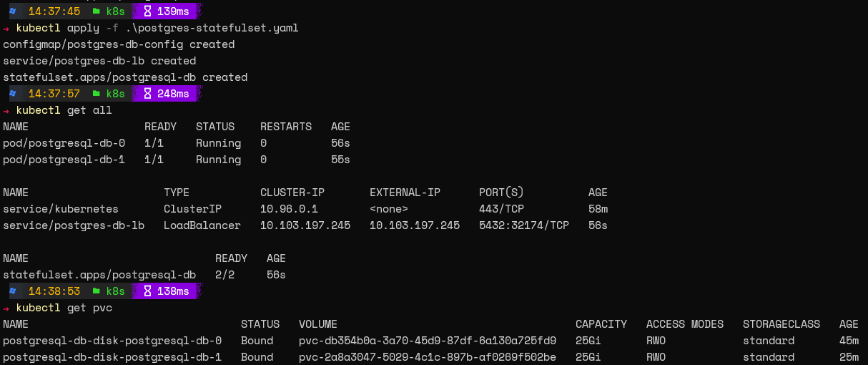Screen dimensions: 868x365
Task: Click the 5432:32174/TCP port entry
Action: tap(524, 225)
